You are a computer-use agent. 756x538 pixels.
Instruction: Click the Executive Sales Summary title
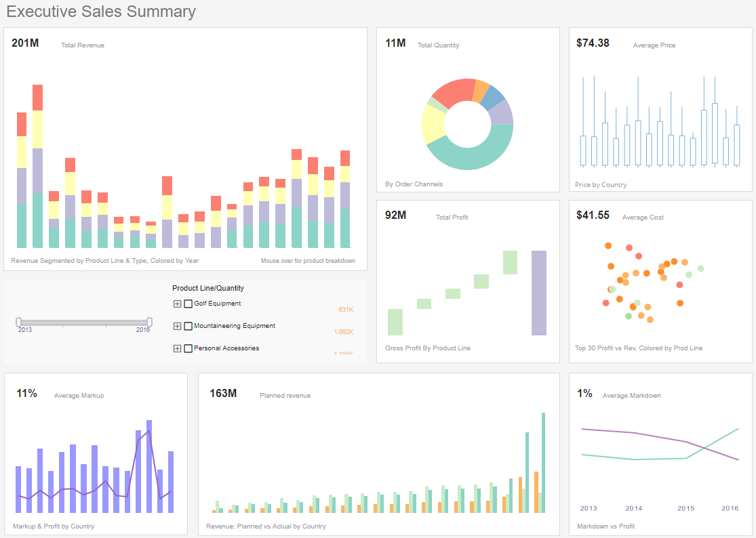[x=100, y=12]
